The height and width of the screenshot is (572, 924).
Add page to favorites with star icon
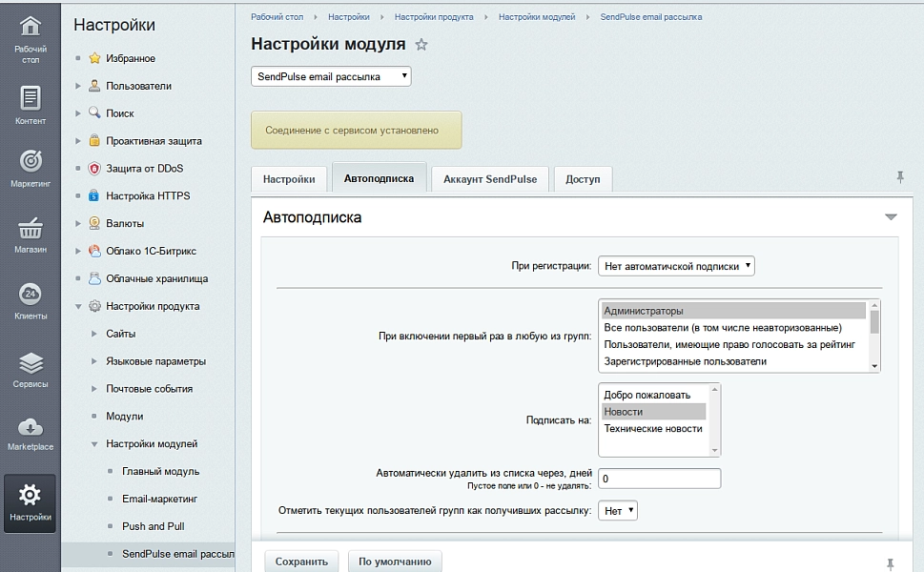pyautogui.click(x=421, y=45)
